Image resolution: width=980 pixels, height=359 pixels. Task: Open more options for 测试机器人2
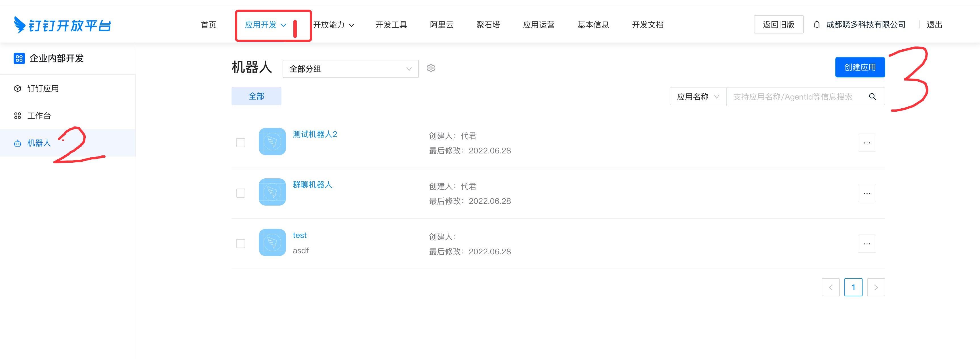click(x=867, y=143)
